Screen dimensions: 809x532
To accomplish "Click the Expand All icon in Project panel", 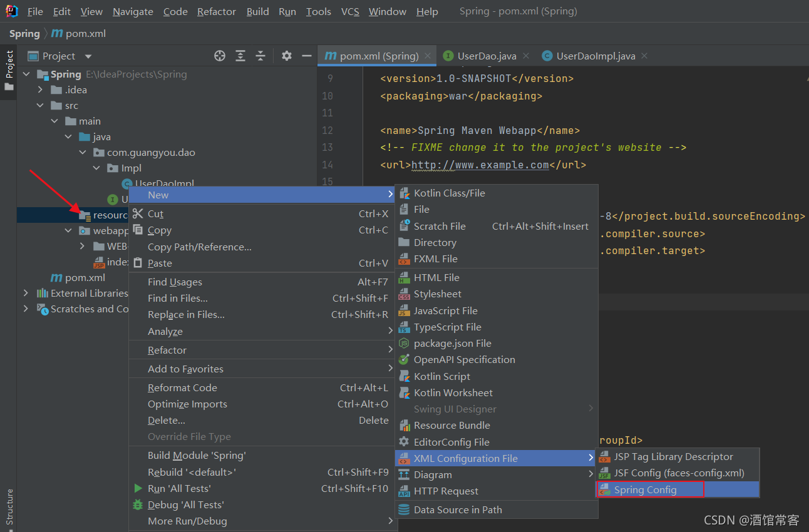I will pyautogui.click(x=240, y=56).
